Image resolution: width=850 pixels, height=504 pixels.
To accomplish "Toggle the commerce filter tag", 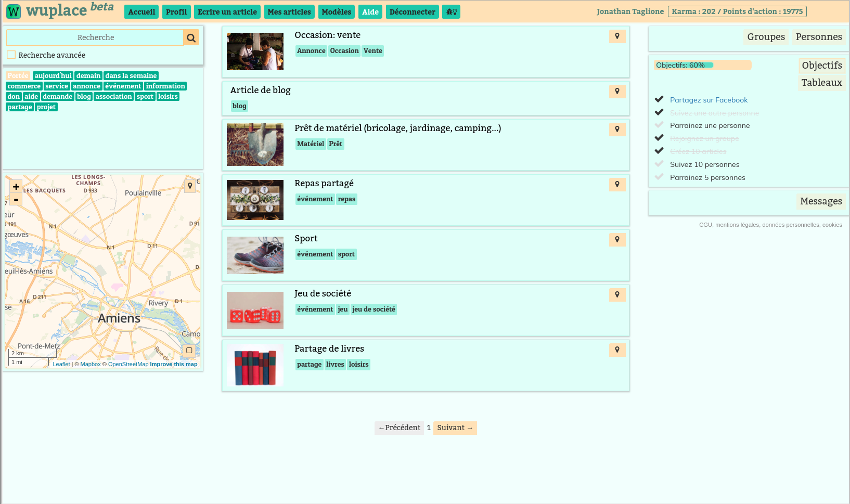I will (24, 86).
